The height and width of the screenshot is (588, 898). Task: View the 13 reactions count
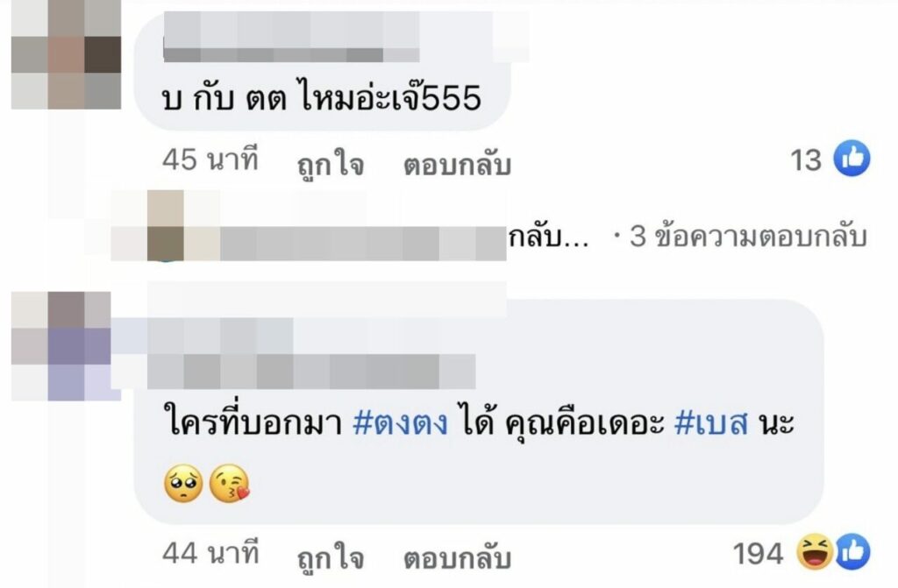pyautogui.click(x=806, y=159)
